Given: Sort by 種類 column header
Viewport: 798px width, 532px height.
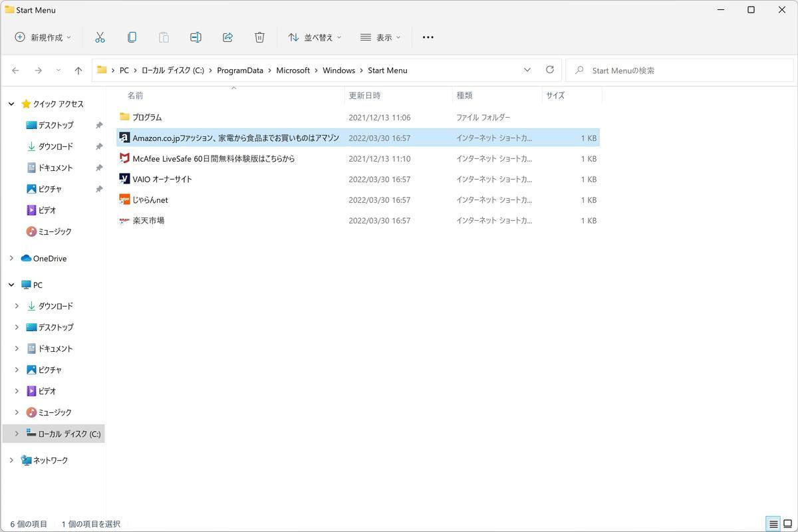Looking at the screenshot, I should 464,95.
